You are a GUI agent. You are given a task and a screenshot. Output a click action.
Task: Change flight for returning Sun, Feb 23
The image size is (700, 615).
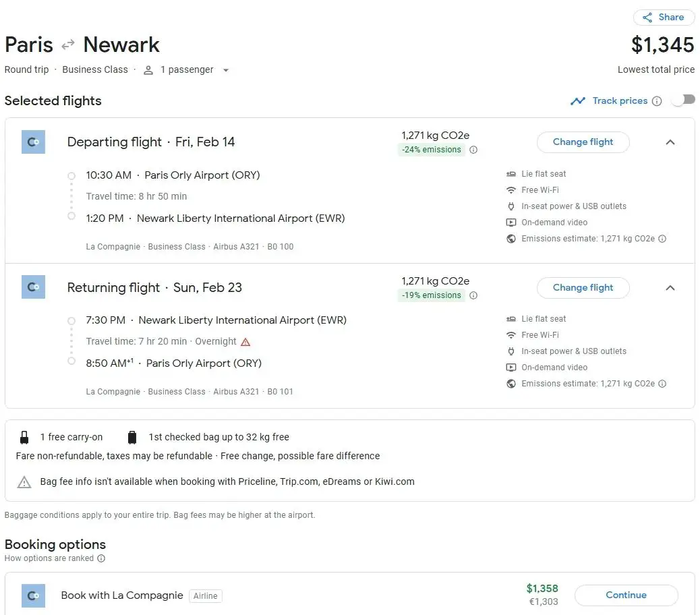(x=583, y=288)
